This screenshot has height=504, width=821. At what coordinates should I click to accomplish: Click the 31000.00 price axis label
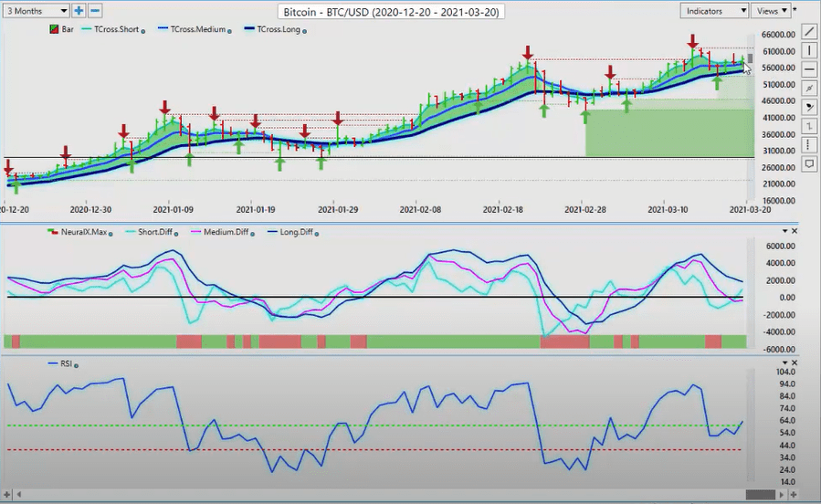point(778,151)
